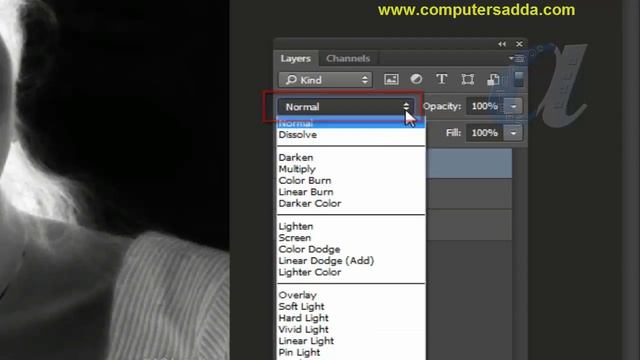This screenshot has width=640, height=360.
Task: Switch to the Channels tab
Action: click(x=348, y=59)
